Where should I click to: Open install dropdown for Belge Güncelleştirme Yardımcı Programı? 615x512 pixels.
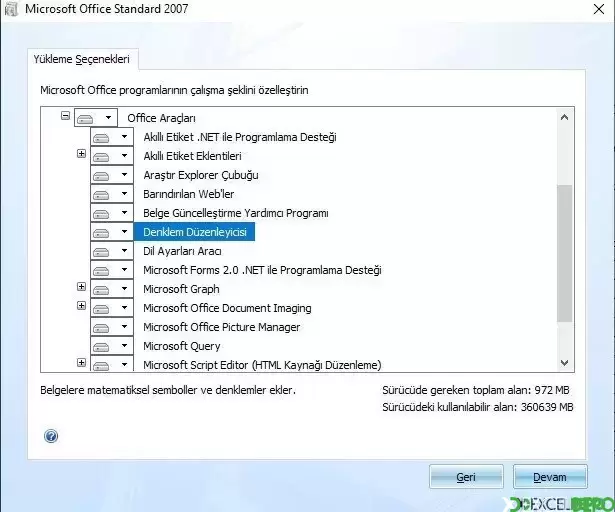[x=112, y=213]
